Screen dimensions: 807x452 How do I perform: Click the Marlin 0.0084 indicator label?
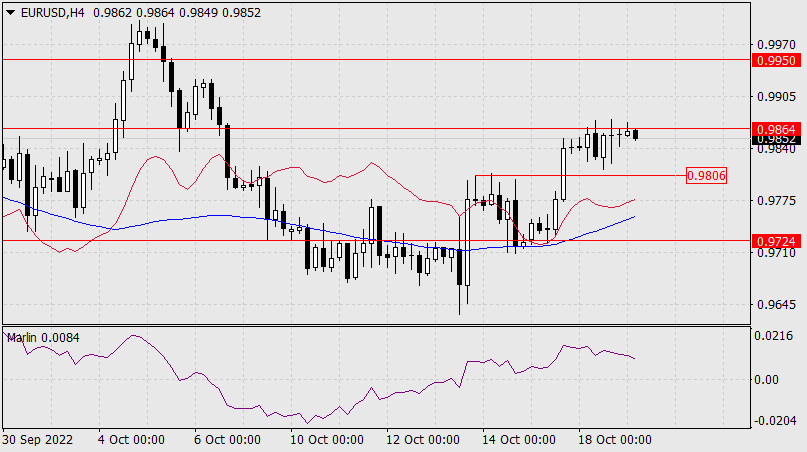[x=43, y=338]
